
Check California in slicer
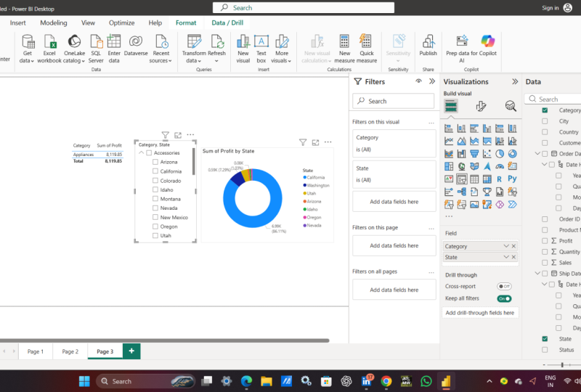(x=155, y=171)
